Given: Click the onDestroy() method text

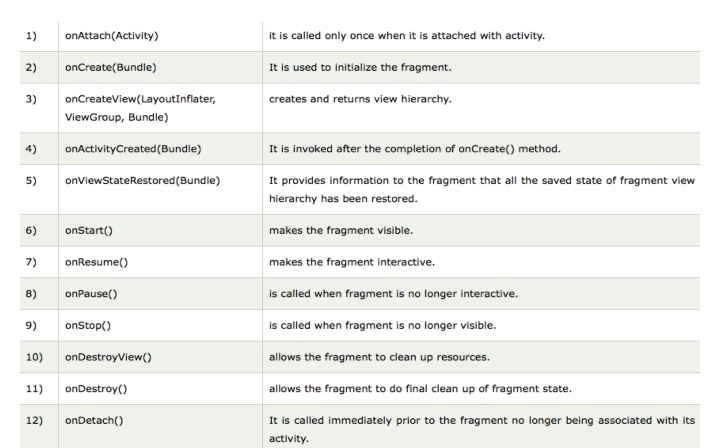Looking at the screenshot, I should [x=95, y=389].
